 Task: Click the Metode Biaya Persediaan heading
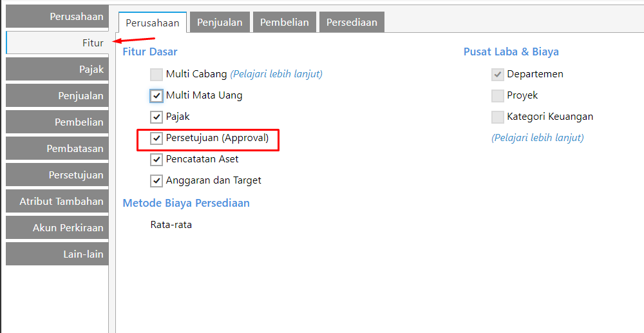186,203
